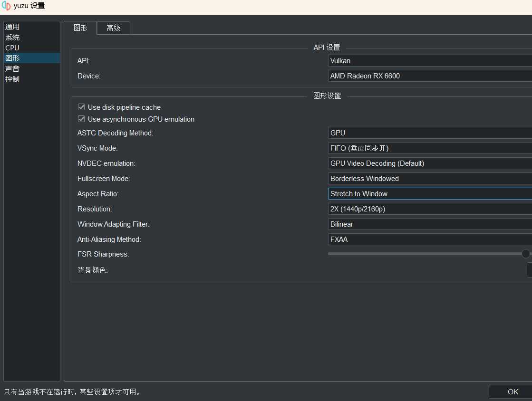Click the yuzu logo in the title bar
532x401 pixels.
coord(6,6)
